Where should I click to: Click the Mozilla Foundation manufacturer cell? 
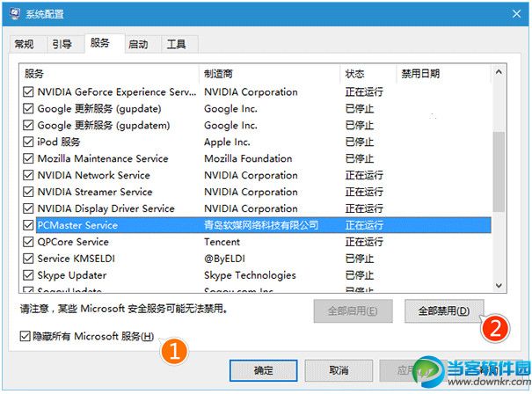tap(248, 158)
